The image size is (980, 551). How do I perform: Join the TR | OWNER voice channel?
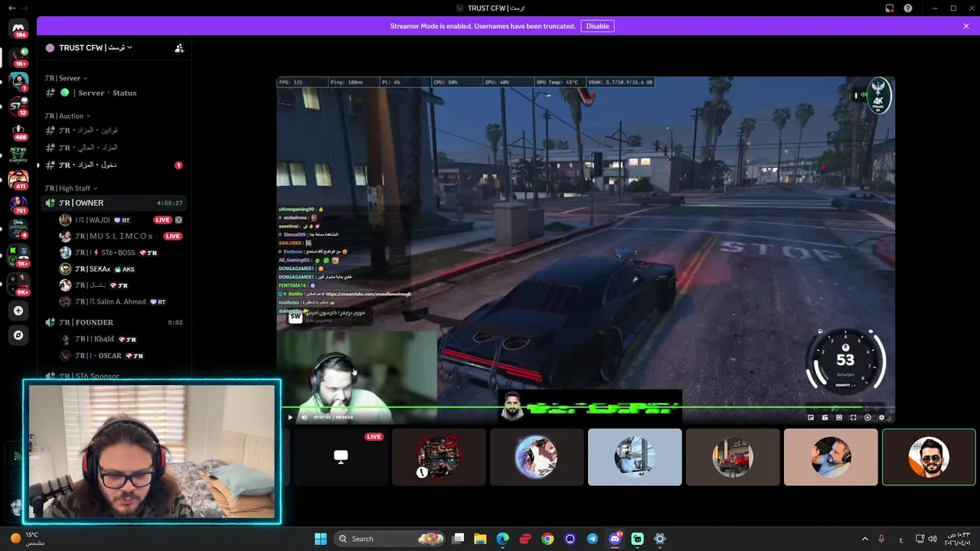(x=114, y=203)
